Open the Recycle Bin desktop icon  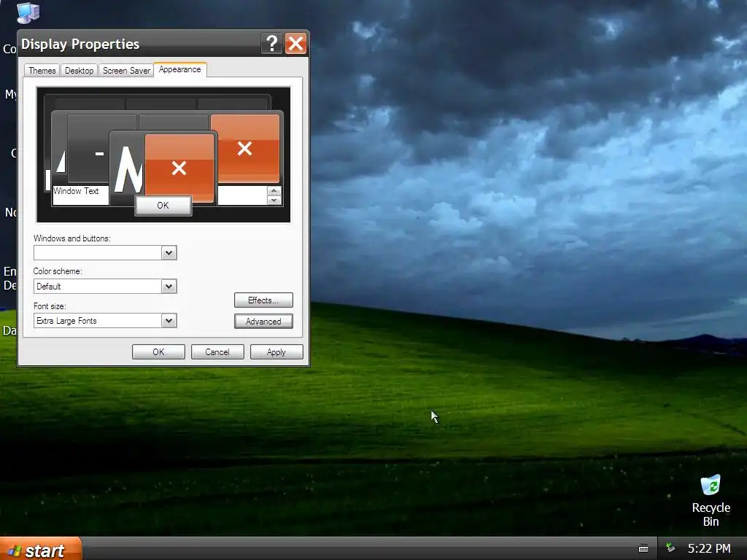click(x=711, y=500)
